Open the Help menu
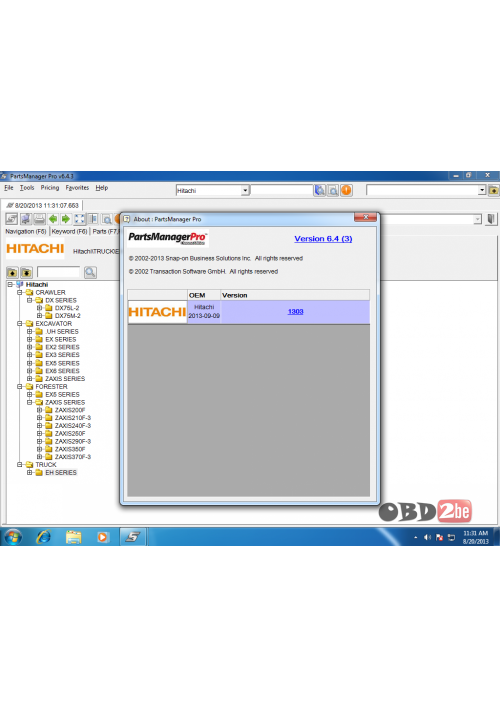500x717 pixels. tap(102, 187)
